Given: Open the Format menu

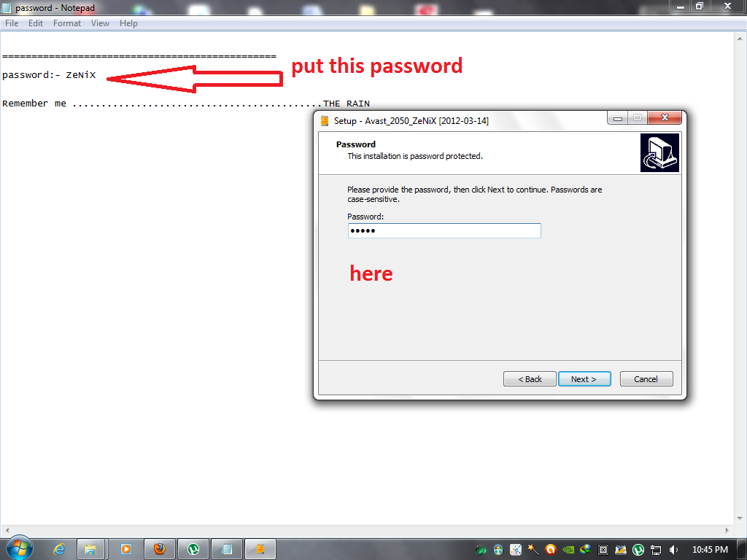Looking at the screenshot, I should pos(66,23).
